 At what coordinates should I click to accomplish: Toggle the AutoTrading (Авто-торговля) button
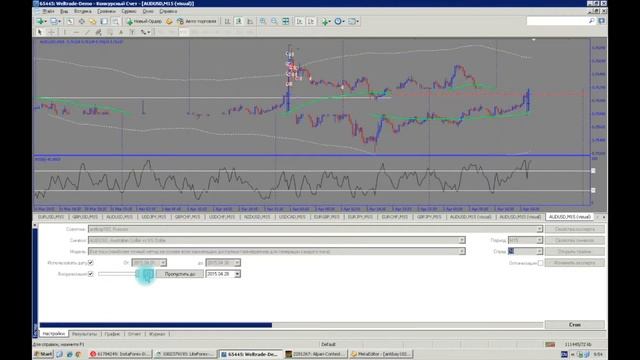[197, 21]
